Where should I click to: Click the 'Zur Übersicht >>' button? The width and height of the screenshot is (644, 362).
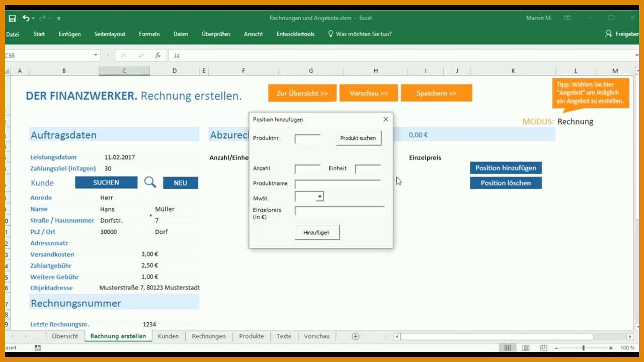[302, 94]
